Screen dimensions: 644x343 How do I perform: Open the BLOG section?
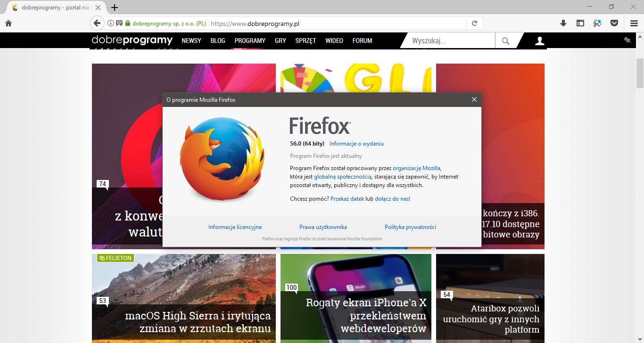218,41
